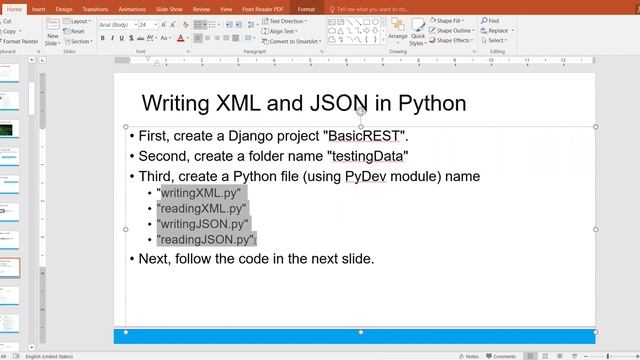Justify the paragraph text
This screenshot has height=360, width=640.
pyautogui.click(x=226, y=38)
